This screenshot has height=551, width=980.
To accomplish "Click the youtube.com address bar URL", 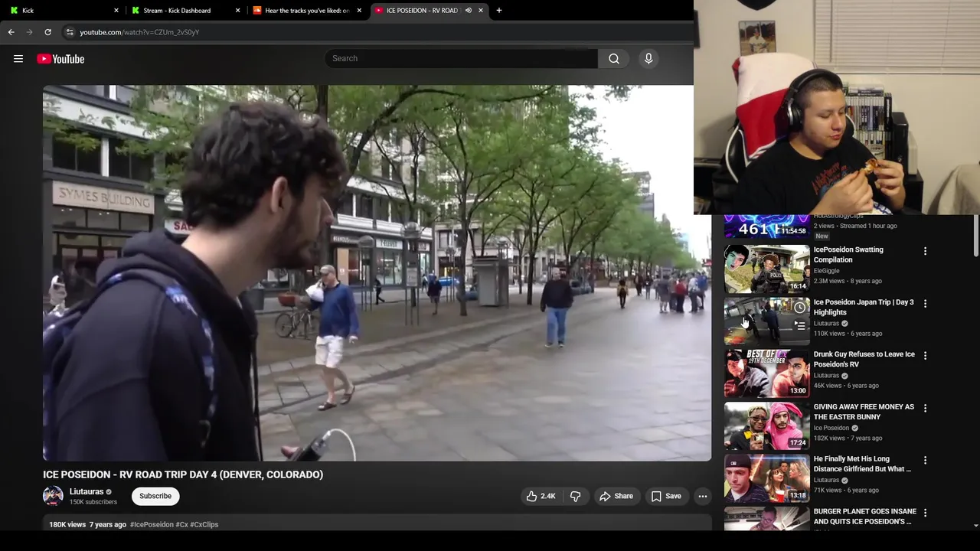I will pyautogui.click(x=139, y=32).
